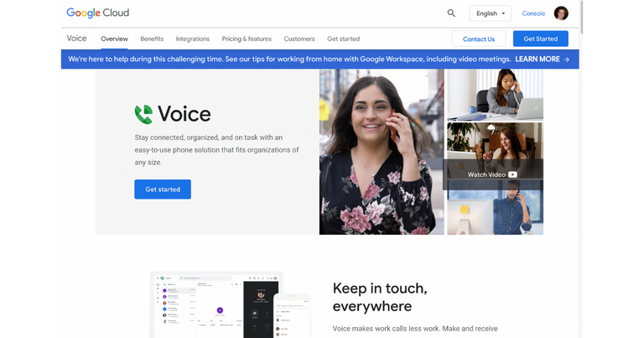Click the Voice product title in nav

pos(76,39)
